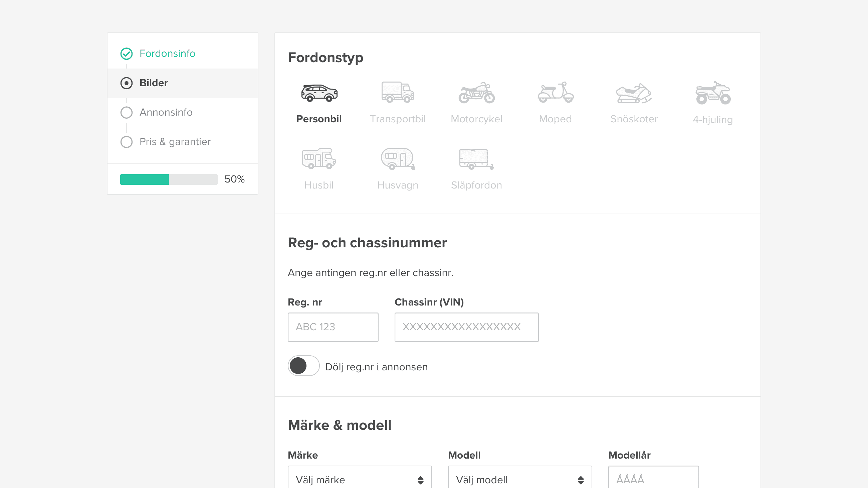This screenshot has height=488, width=868.
Task: Select the Personbil vehicle type icon
Action: (x=319, y=93)
